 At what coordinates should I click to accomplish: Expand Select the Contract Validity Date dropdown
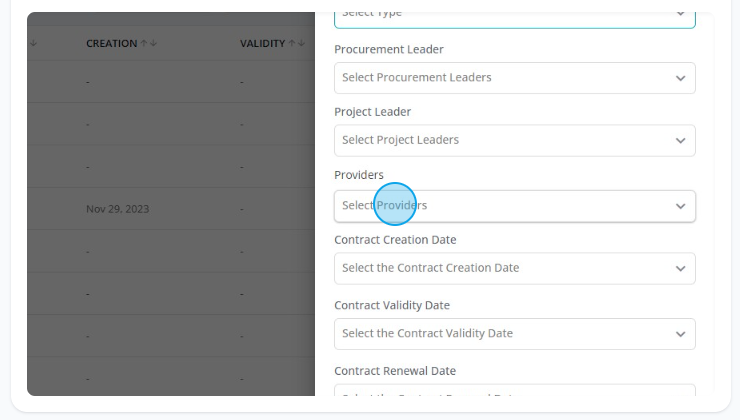tap(514, 334)
